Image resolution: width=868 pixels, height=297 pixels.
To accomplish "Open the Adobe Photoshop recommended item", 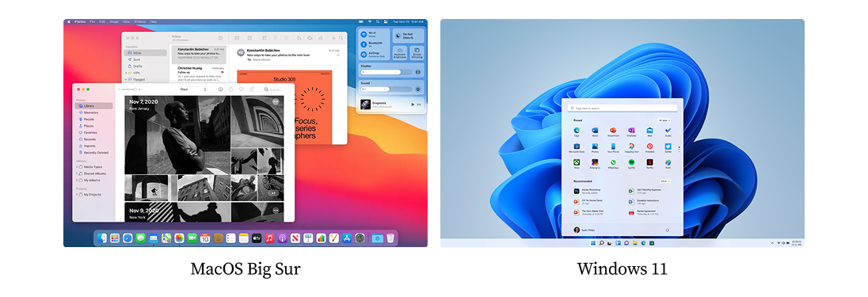I will tap(587, 191).
